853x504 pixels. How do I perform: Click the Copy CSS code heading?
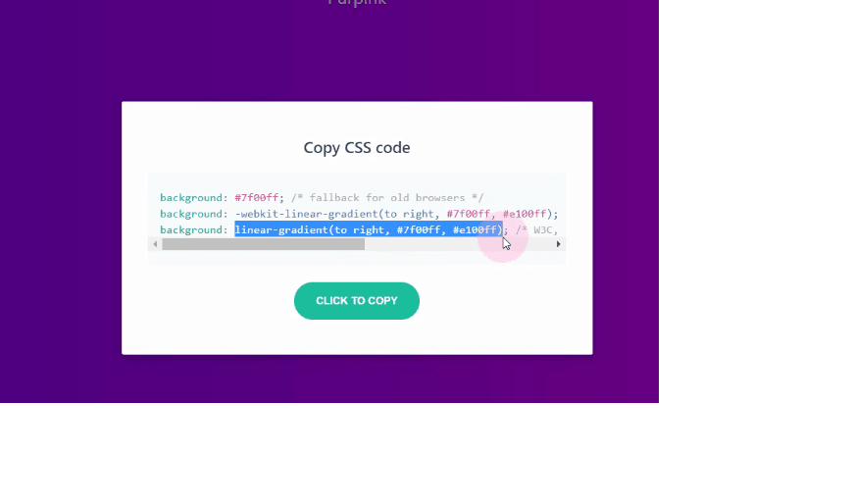(357, 147)
